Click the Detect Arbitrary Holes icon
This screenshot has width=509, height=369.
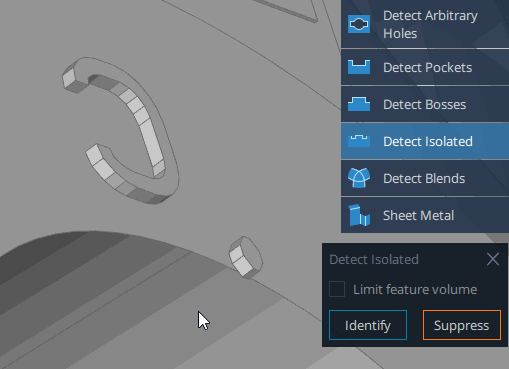click(x=359, y=24)
